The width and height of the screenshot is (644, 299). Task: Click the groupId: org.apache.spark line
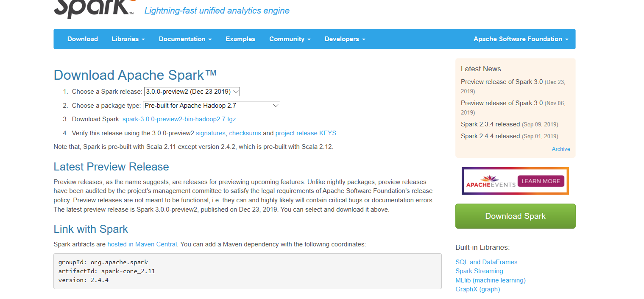(x=103, y=262)
